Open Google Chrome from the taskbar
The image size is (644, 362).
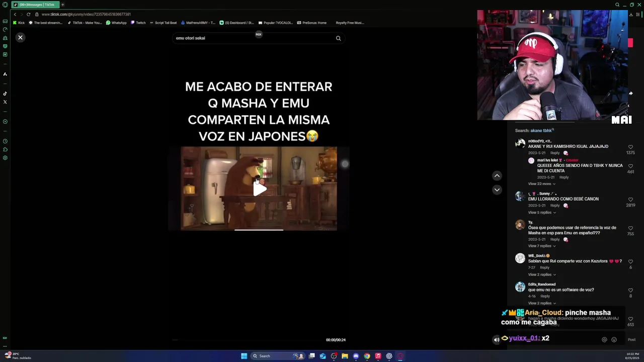coord(367,356)
